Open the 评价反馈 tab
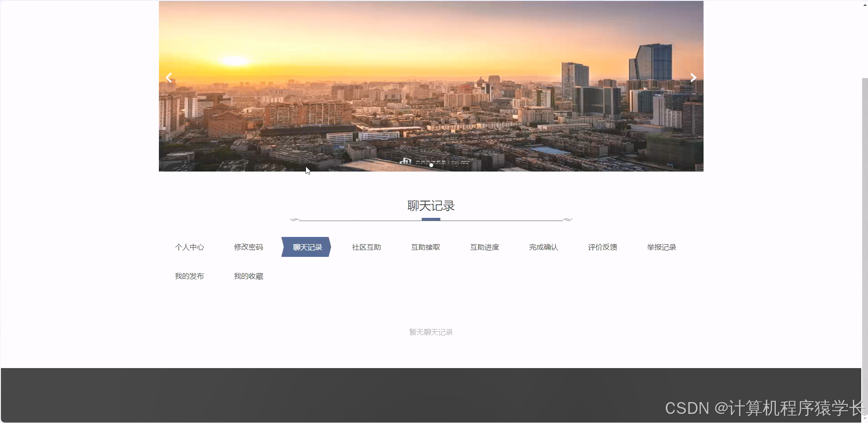This screenshot has width=868, height=423. (602, 247)
